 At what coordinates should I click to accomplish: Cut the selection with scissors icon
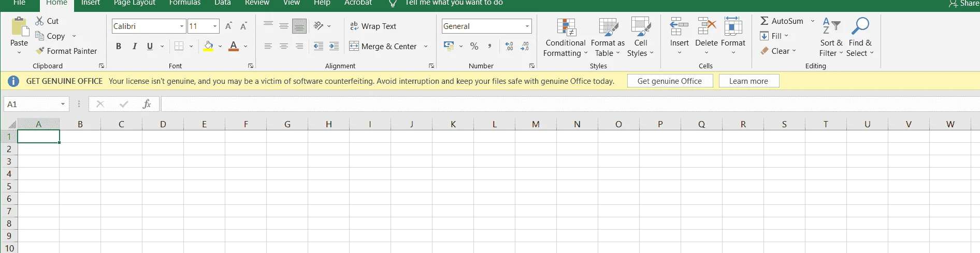click(39, 21)
